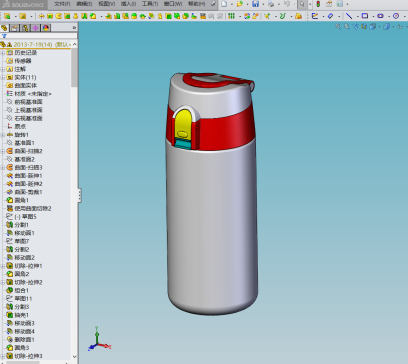Expand the 切除-拉伸2 feature
The height and width of the screenshot is (364, 408).
[3, 282]
